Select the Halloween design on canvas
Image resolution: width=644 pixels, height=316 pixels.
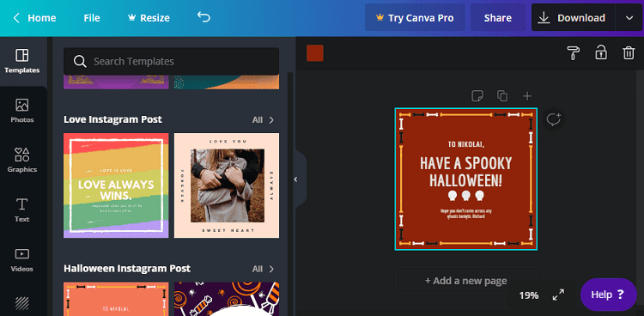[465, 179]
